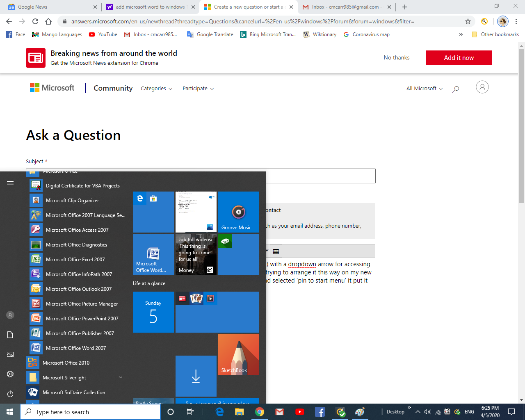525x420 pixels.
Task: Open Microsoft Edge in tile folder
Action: [x=140, y=199]
